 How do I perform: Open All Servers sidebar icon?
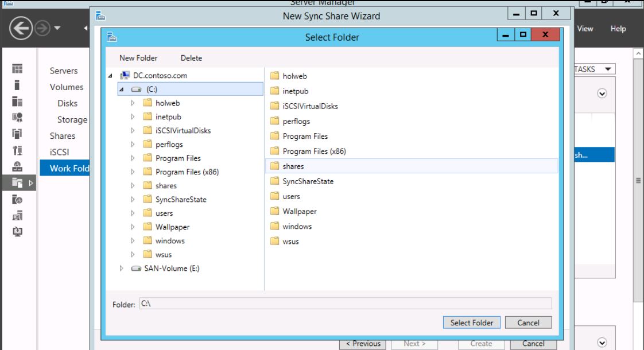tap(17, 102)
